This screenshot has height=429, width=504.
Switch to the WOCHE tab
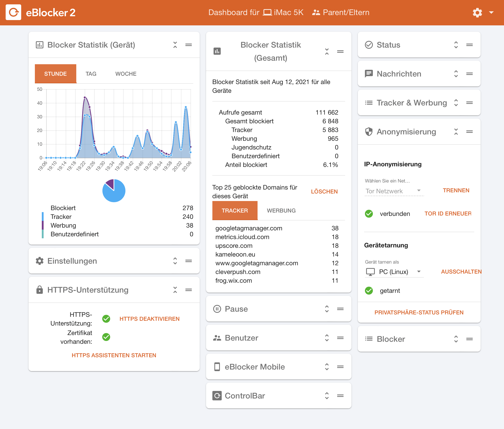coord(126,74)
